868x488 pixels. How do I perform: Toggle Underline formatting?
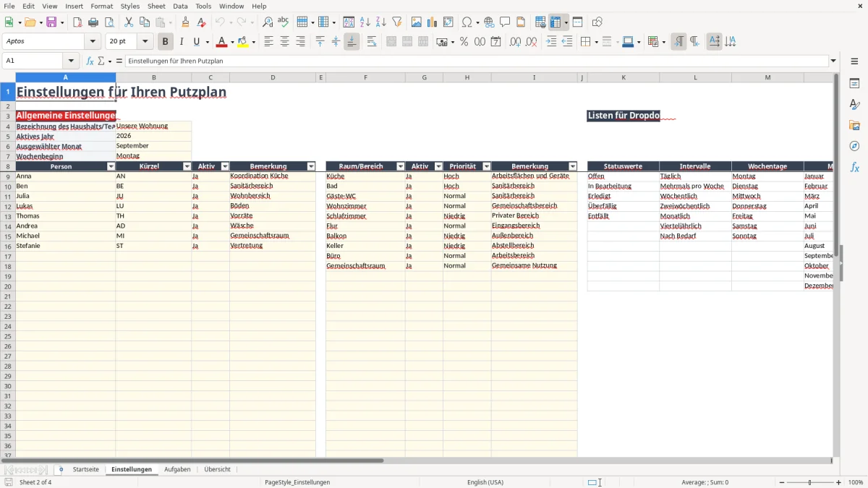[x=196, y=42]
